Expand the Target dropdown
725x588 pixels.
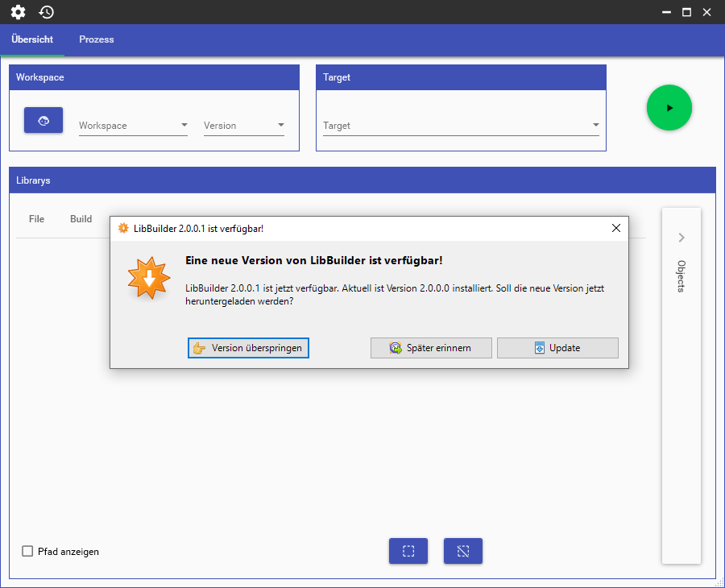click(x=461, y=126)
